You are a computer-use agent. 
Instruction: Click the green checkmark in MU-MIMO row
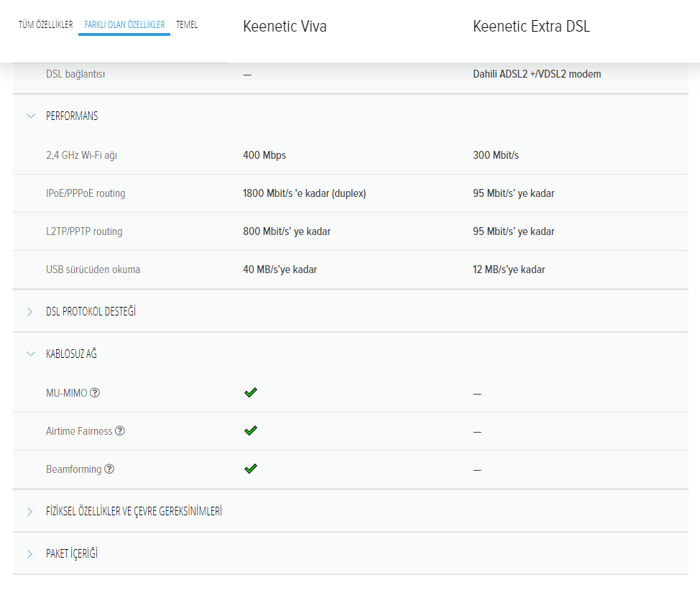point(250,392)
